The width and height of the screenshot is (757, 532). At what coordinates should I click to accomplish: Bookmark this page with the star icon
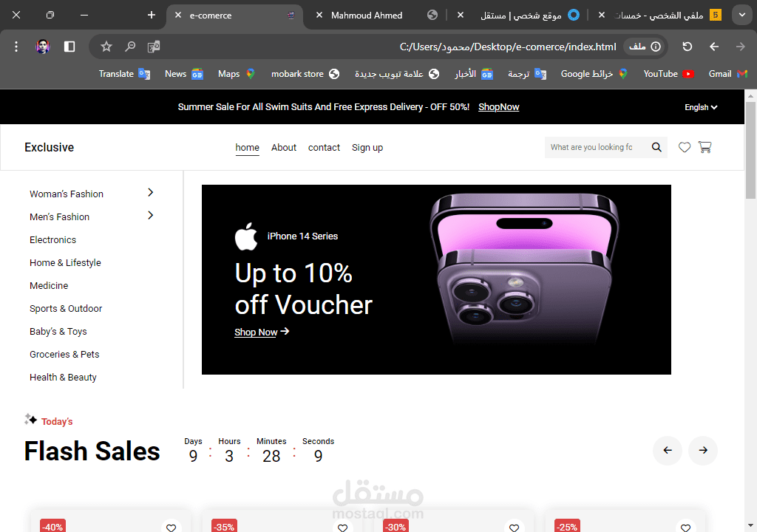(106, 47)
